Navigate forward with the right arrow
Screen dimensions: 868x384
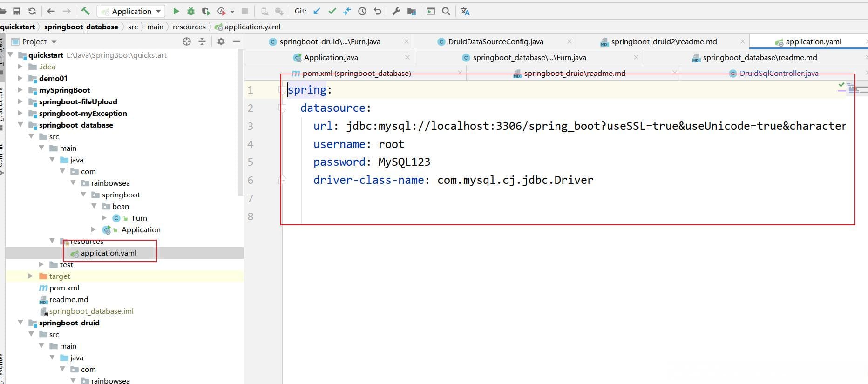point(67,11)
